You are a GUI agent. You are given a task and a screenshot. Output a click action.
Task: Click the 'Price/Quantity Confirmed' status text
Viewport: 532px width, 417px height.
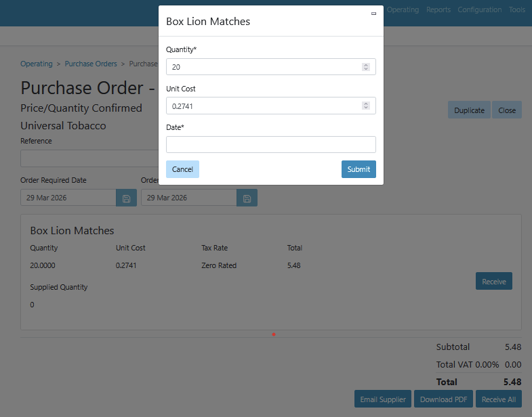pyautogui.click(x=81, y=108)
